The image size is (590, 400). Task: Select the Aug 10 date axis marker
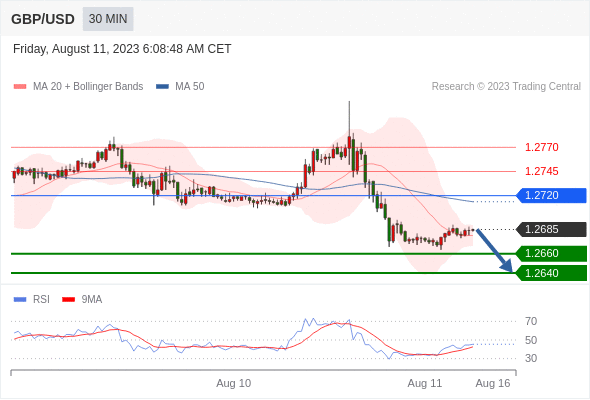click(x=233, y=383)
